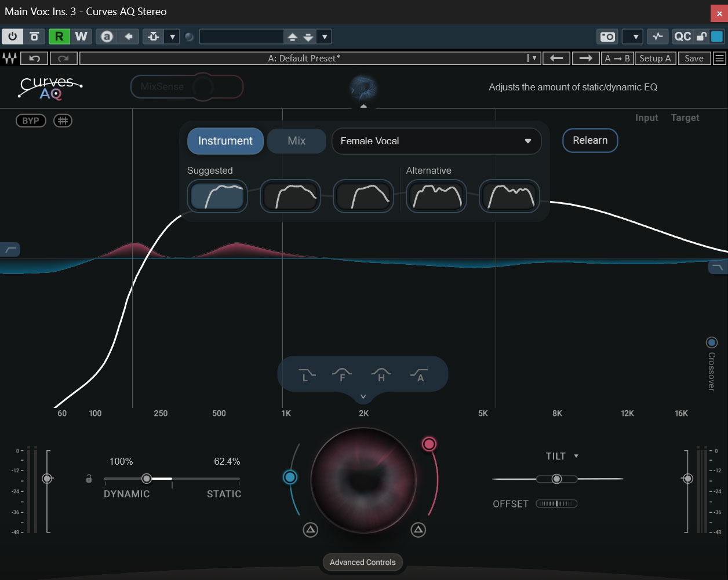Image resolution: width=728 pixels, height=580 pixels.
Task: Click the Dynamic/Static slider handle
Action: (147, 479)
